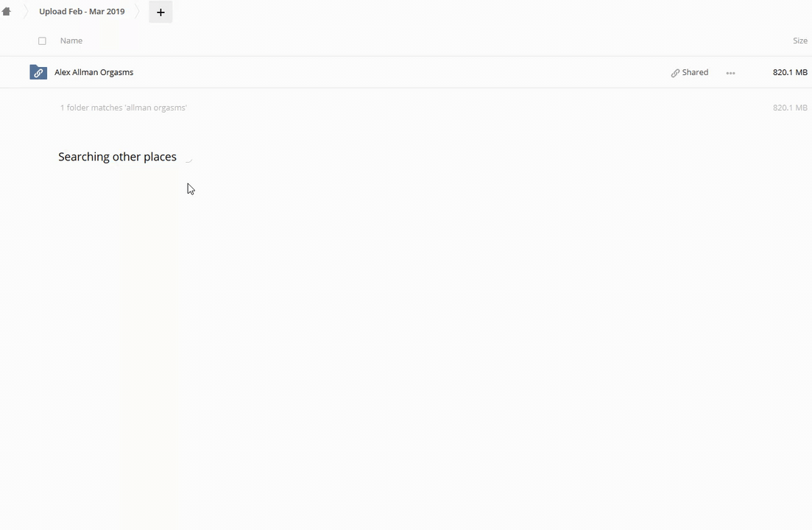Image resolution: width=812 pixels, height=530 pixels.
Task: Open the three-dot actions menu for the folder
Action: tap(730, 73)
